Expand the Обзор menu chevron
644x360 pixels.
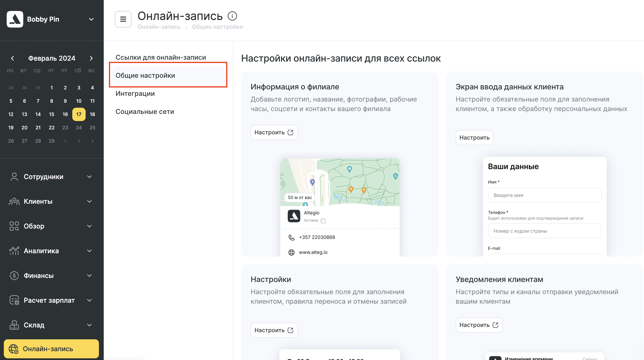click(89, 226)
